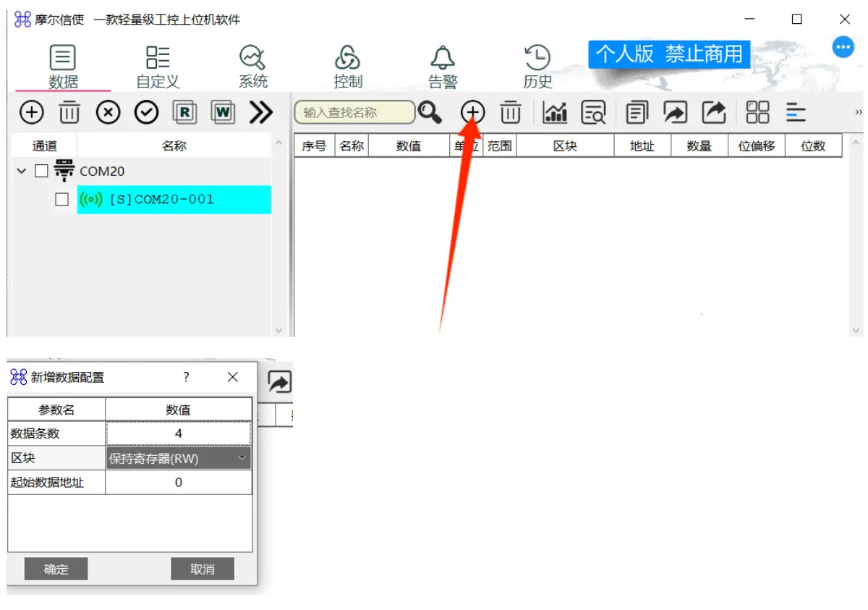Click the document list icon in data toolbar
This screenshot has height=610, width=868.
[637, 112]
